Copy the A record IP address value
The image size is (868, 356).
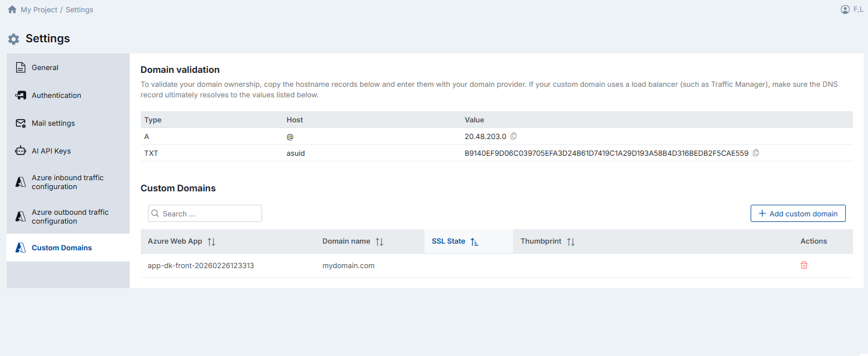click(x=513, y=136)
